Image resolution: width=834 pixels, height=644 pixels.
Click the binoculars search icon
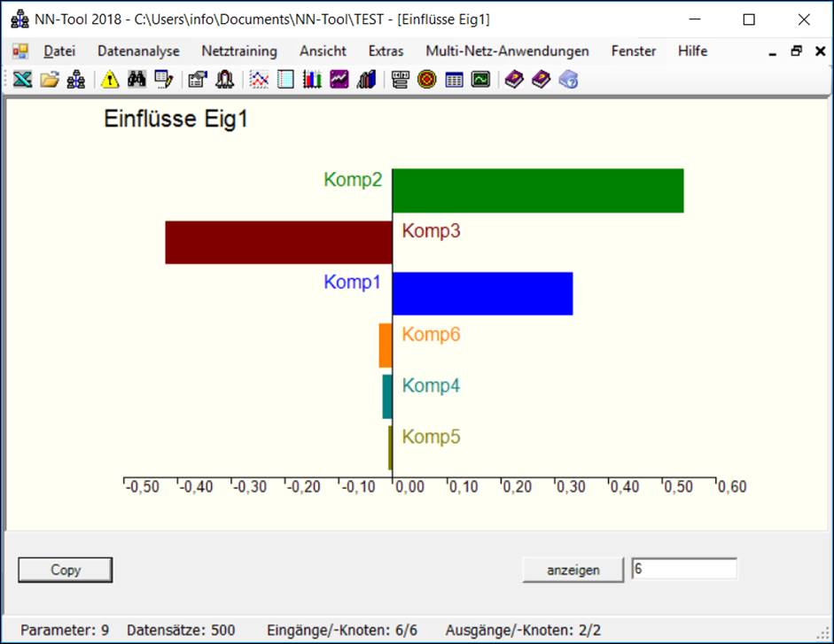tap(136, 80)
